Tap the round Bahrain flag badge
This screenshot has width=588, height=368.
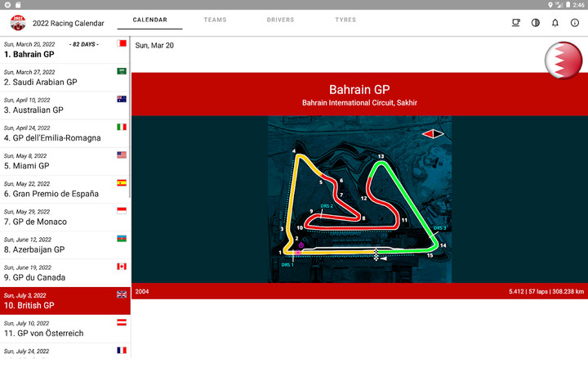(563, 61)
